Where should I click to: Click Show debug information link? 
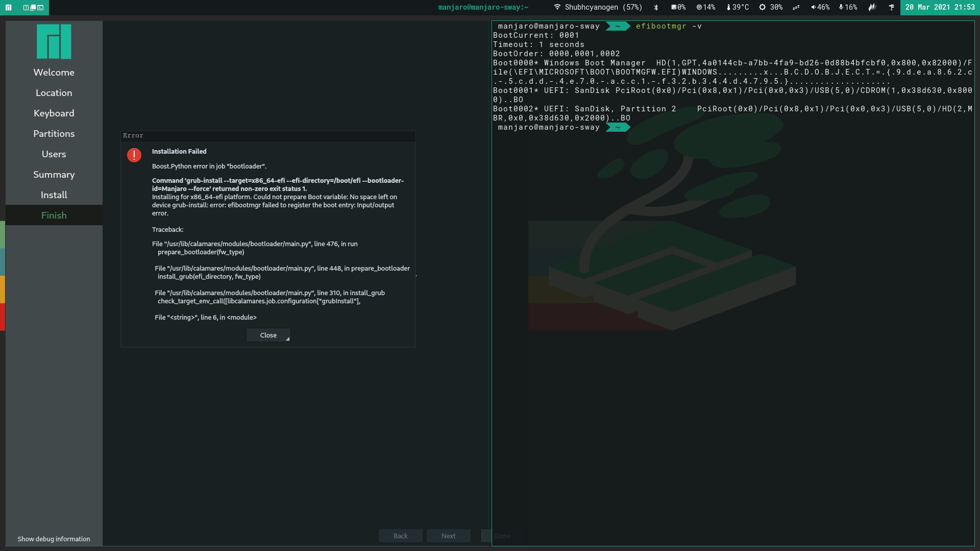tap(53, 539)
